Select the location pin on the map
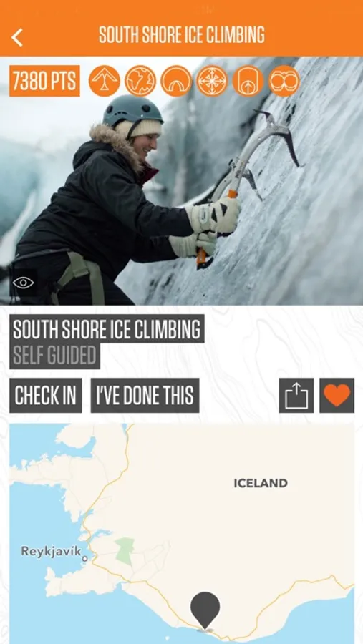 (x=205, y=610)
